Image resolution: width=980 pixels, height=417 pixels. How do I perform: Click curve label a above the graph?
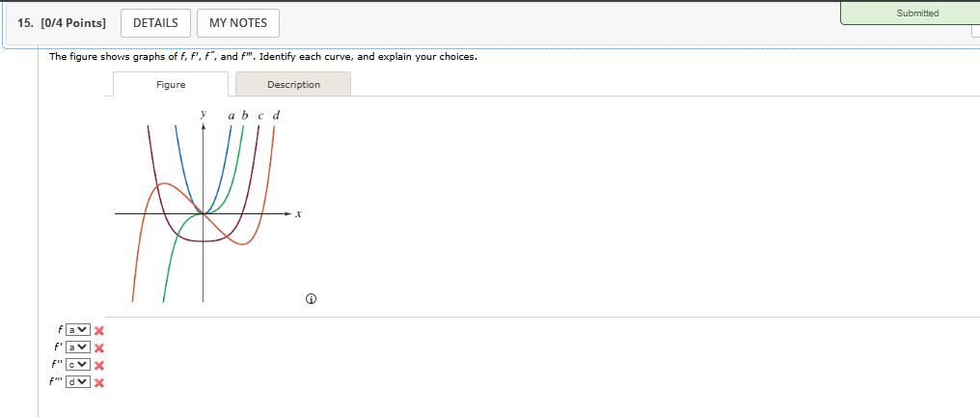(231, 116)
